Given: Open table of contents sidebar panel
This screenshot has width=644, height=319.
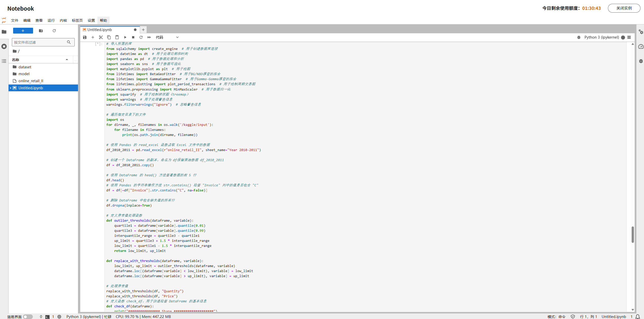Looking at the screenshot, I should [x=4, y=61].
